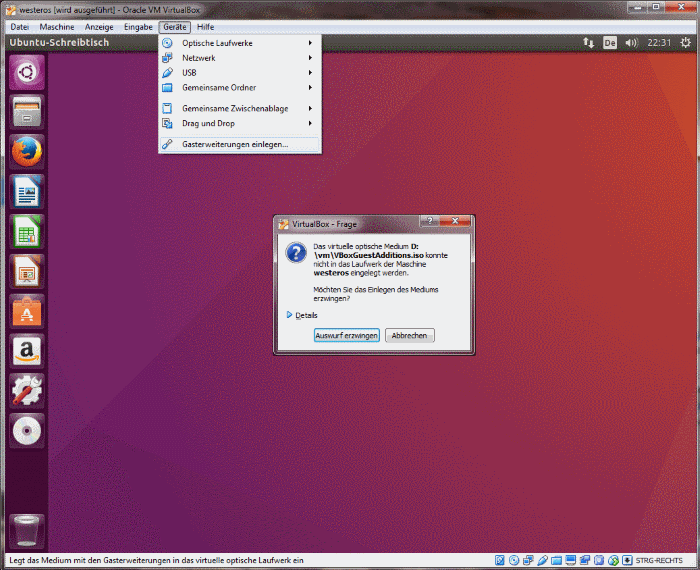700x570 pixels.
Task: Click the display monitor status icon
Action: click(x=571, y=560)
